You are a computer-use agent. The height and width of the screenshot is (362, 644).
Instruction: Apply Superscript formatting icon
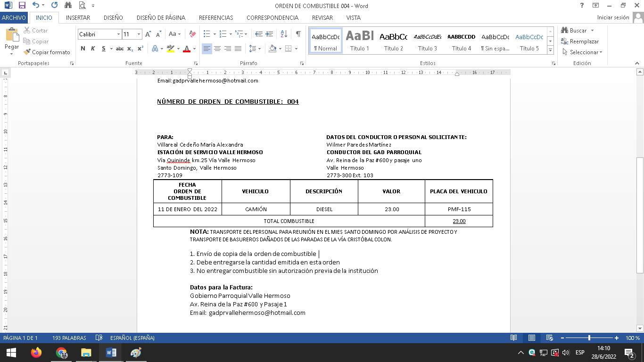point(140,49)
